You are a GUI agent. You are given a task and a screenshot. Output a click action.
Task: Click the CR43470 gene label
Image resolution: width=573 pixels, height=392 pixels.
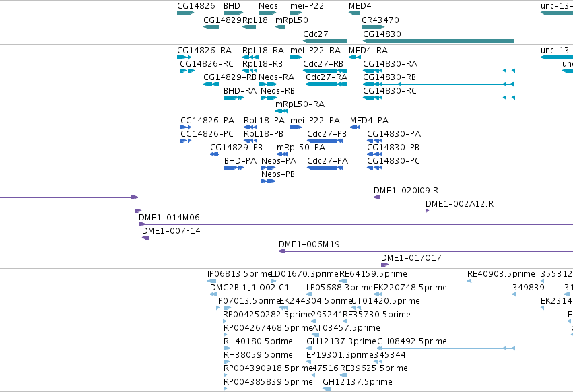[380, 20]
